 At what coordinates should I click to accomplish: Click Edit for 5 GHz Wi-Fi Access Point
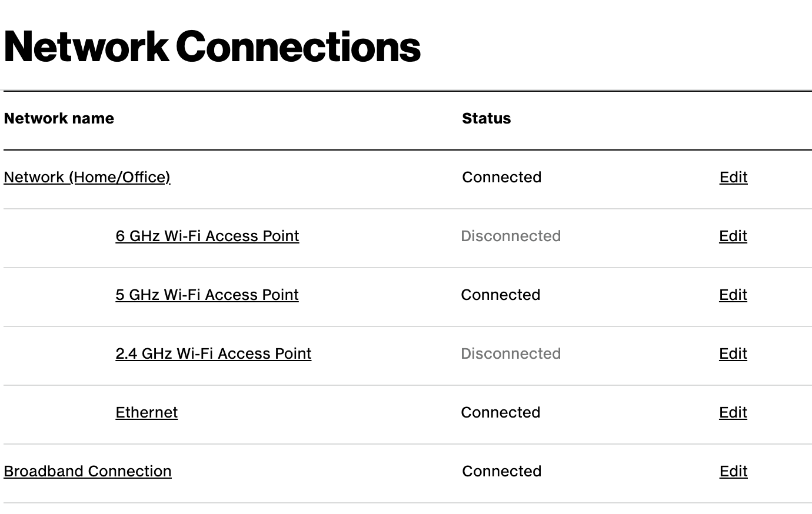(733, 295)
